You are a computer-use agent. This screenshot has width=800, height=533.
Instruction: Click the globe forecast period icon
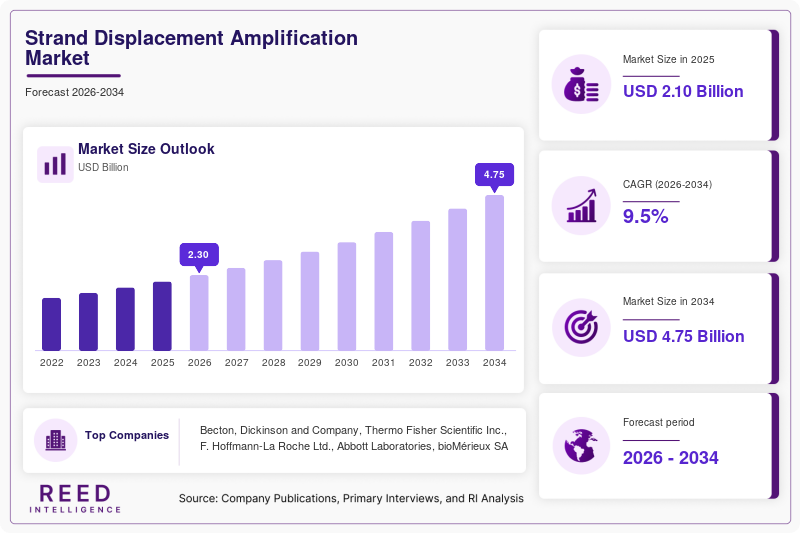pos(581,446)
